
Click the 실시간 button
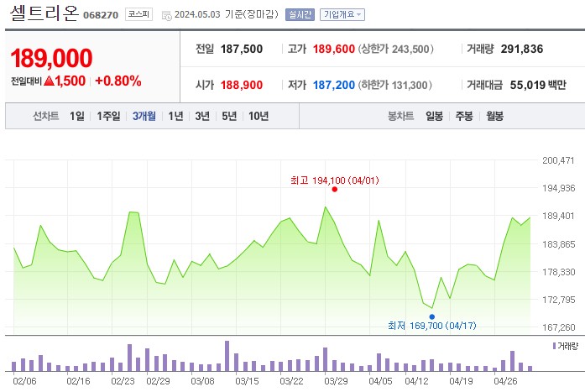(300, 14)
